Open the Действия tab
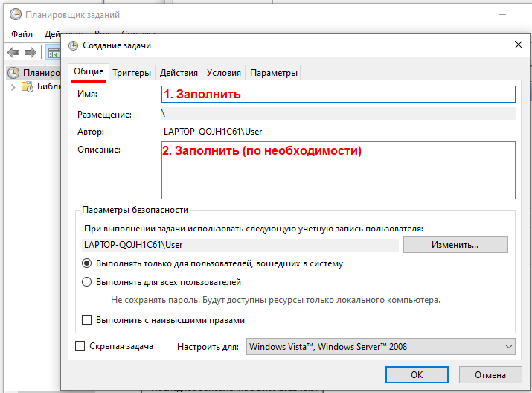The width and height of the screenshot is (532, 393). tap(179, 73)
